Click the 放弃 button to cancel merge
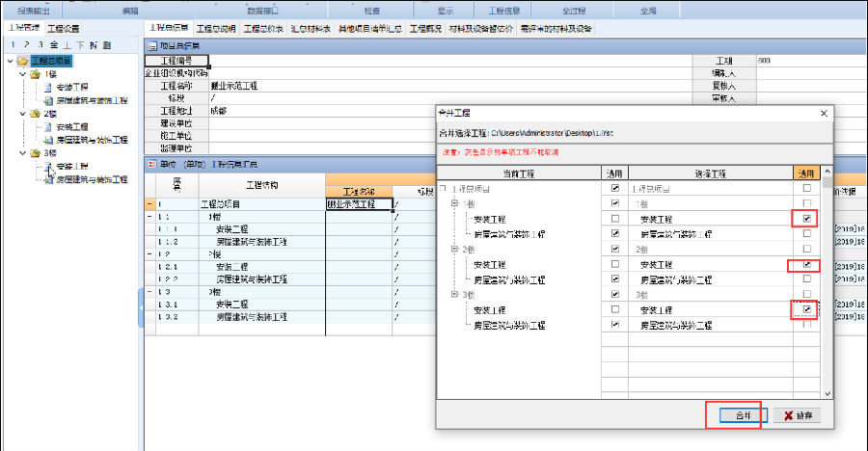This screenshot has width=868, height=451. point(798,415)
